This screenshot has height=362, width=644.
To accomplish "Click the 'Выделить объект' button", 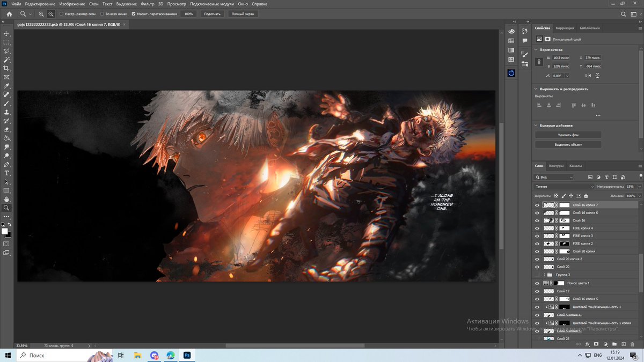I will pos(568,145).
